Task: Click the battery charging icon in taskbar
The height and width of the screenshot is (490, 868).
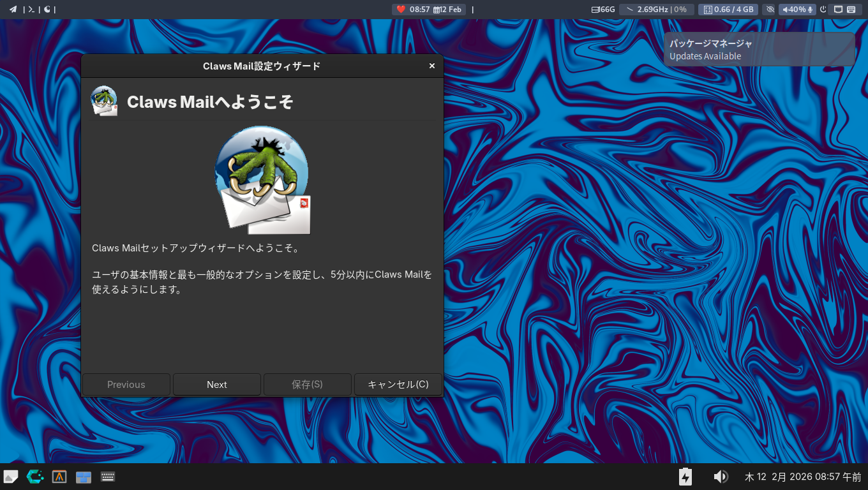Action: pos(685,477)
